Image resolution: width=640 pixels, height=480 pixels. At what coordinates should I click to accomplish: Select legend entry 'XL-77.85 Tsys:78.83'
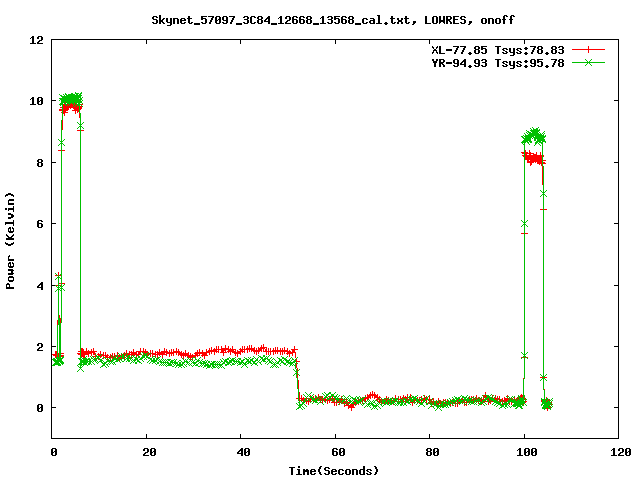(x=498, y=50)
